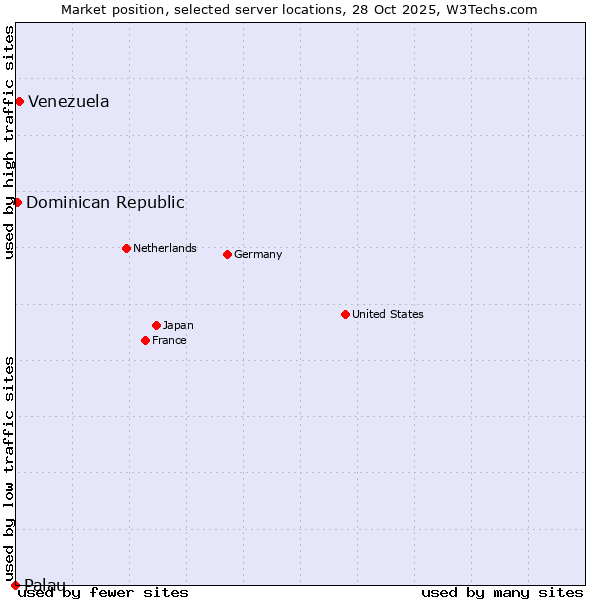Select the Netherlands red diamond marker
The image size is (600, 600).
[126, 248]
